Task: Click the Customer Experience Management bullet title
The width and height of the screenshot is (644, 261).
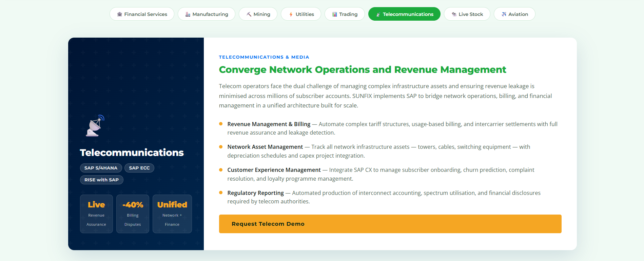Action: tap(274, 170)
